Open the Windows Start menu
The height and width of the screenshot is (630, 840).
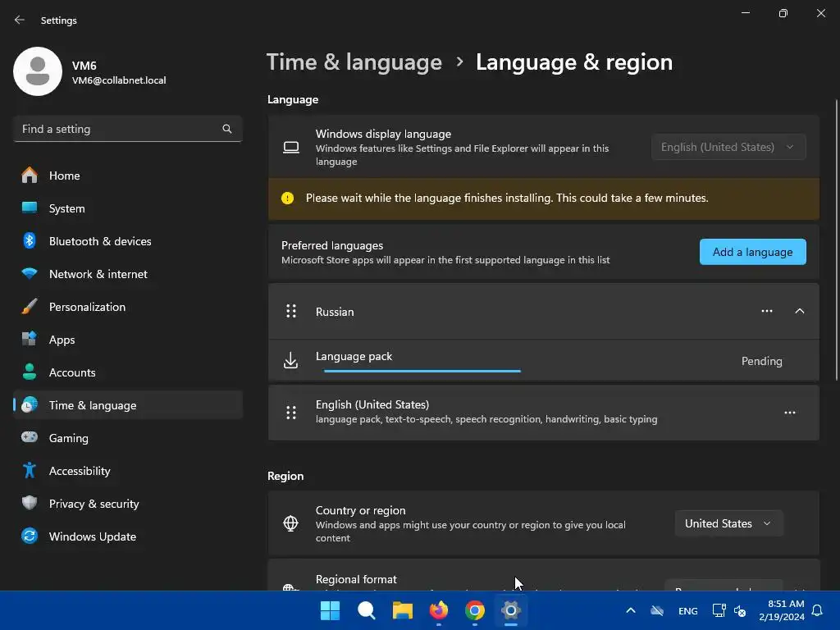click(x=330, y=610)
